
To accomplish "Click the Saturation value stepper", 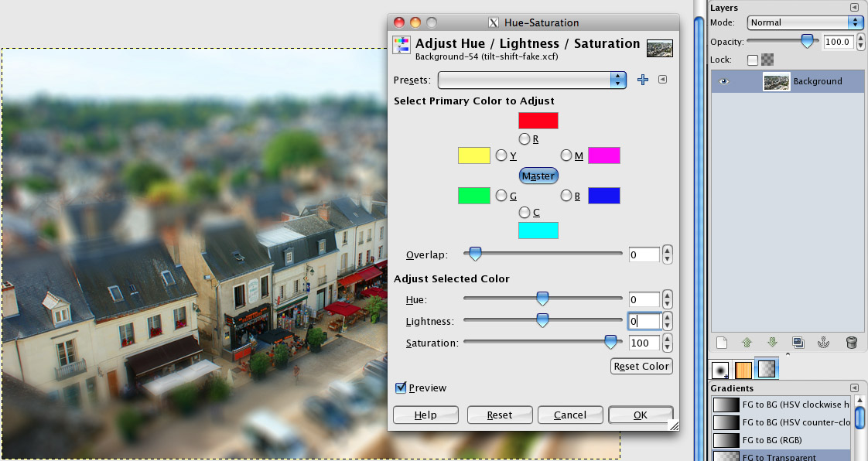I will 668,343.
